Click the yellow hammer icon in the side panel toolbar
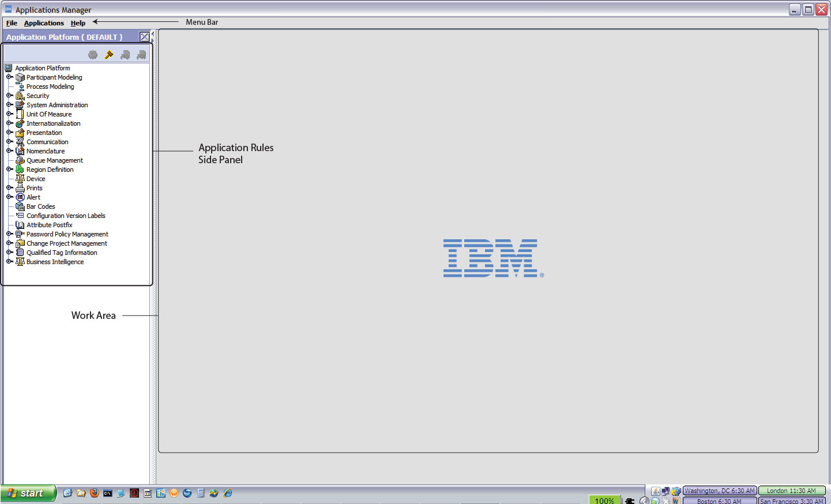 [x=109, y=55]
